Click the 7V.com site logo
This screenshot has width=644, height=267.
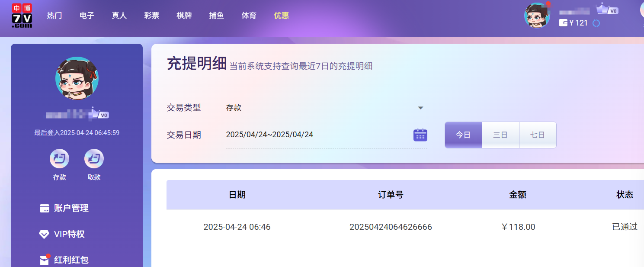point(22,16)
